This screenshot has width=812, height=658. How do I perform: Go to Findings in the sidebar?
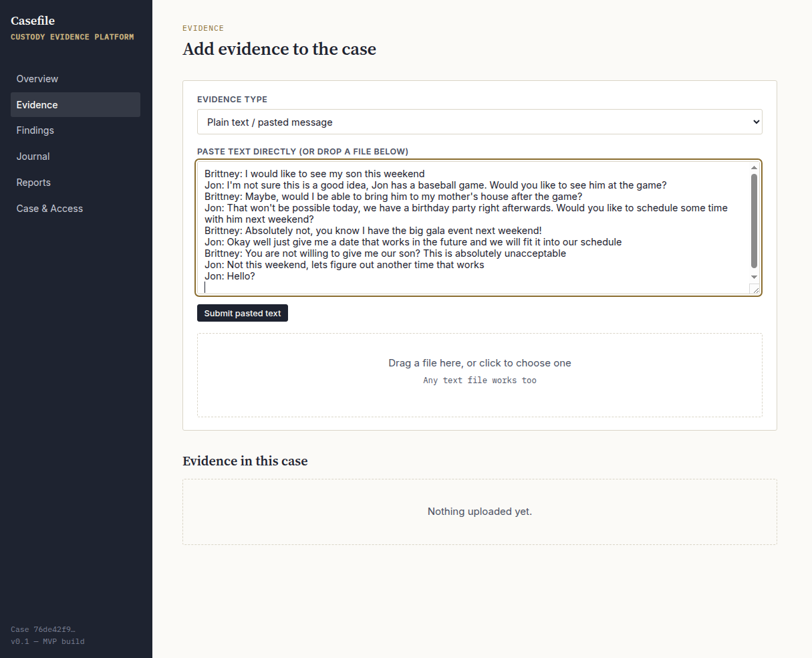tap(76, 130)
